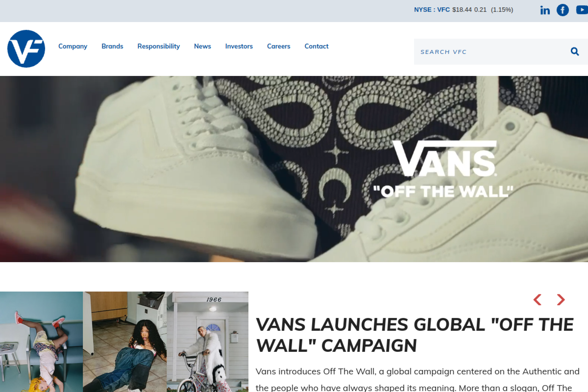Open the Contact page
Image resolution: width=588 pixels, height=392 pixels.
[316, 46]
